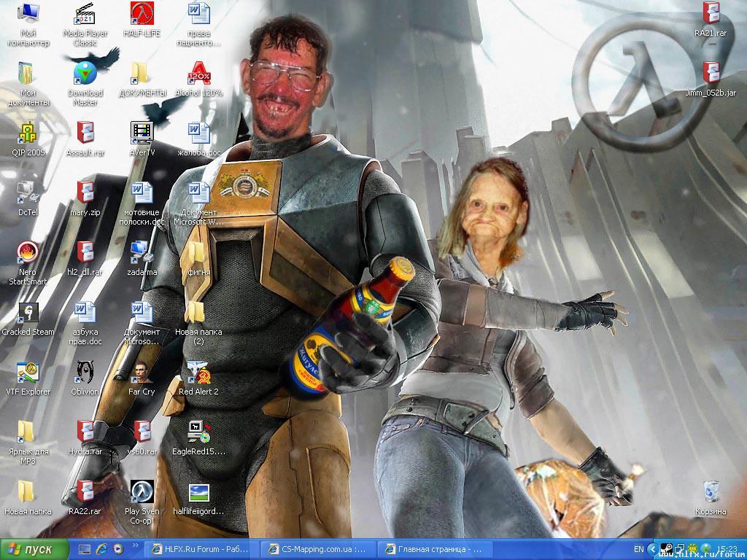747x560 pixels.
Task: Open the пуск Start menu
Action: [34, 550]
